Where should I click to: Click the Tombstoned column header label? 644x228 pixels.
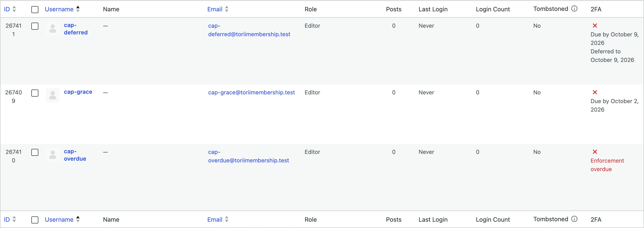click(551, 9)
